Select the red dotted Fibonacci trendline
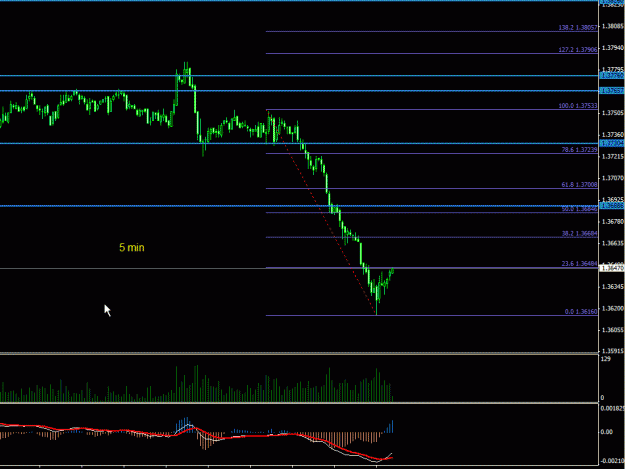The width and height of the screenshot is (625, 469). click(x=322, y=212)
